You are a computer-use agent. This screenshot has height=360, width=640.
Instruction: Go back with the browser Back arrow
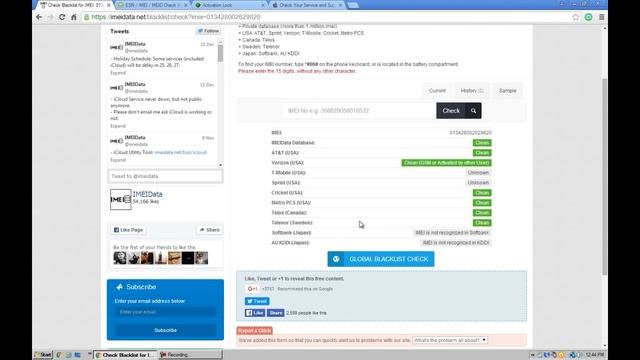[39, 17]
